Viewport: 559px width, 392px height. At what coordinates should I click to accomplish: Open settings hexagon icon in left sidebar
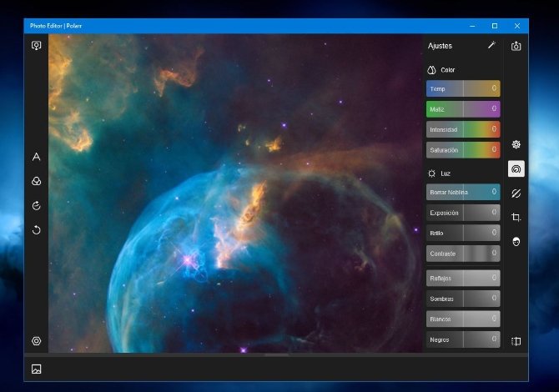click(37, 341)
